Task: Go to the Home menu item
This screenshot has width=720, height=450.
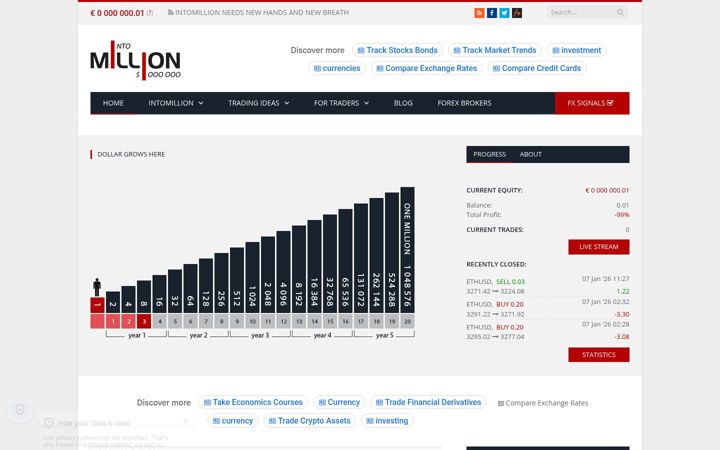Action: [x=113, y=103]
